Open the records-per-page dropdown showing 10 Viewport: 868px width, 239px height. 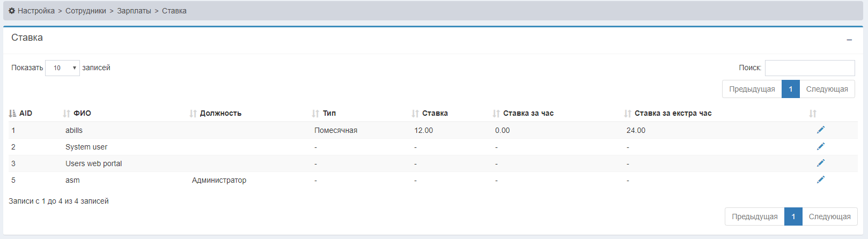[x=63, y=68]
